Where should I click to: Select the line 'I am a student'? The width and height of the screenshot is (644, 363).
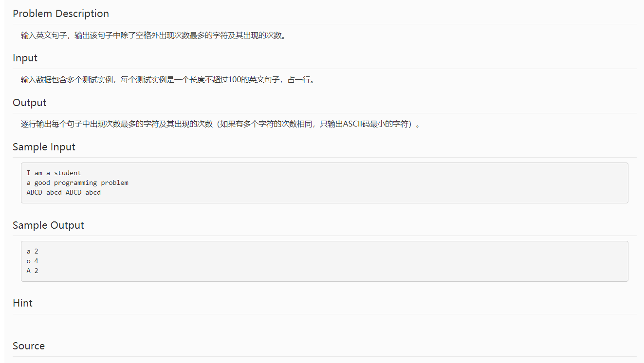click(54, 173)
